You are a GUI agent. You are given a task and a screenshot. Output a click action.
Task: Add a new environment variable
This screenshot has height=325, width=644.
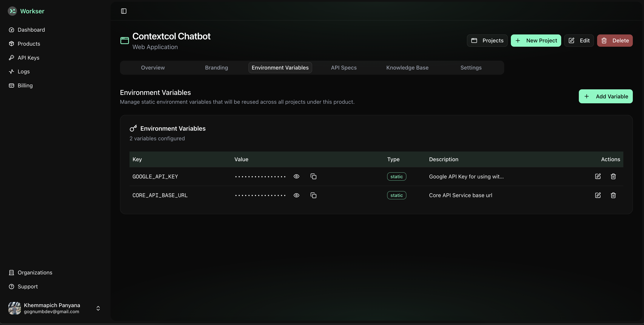(606, 96)
